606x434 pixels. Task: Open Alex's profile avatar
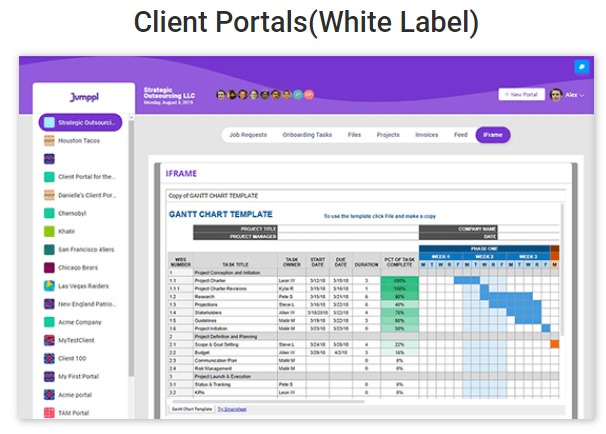click(556, 95)
